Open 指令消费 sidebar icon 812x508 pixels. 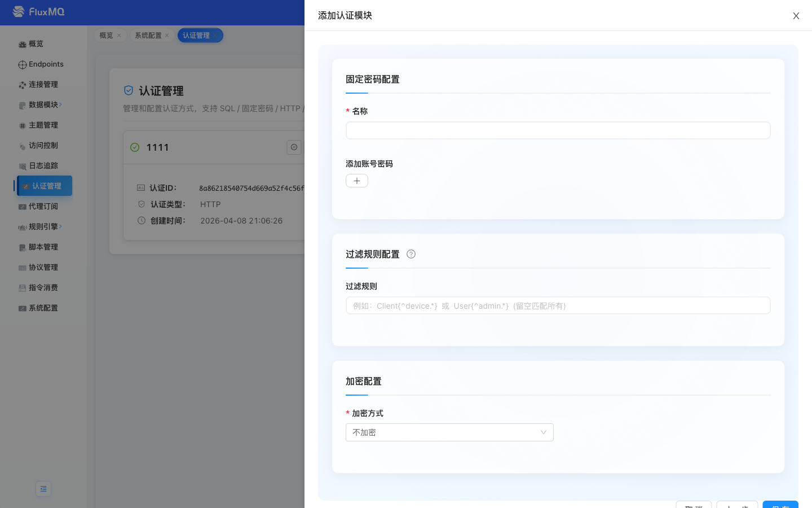23,288
